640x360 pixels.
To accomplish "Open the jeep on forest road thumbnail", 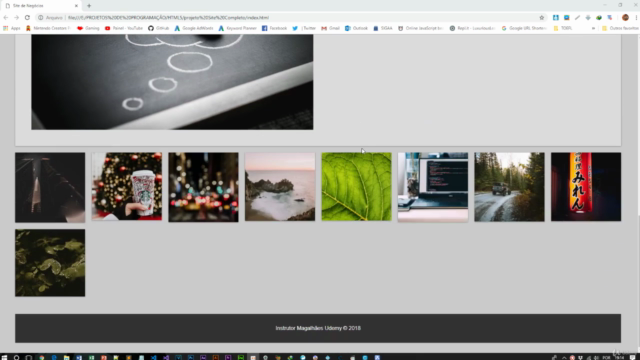I will tap(509, 187).
